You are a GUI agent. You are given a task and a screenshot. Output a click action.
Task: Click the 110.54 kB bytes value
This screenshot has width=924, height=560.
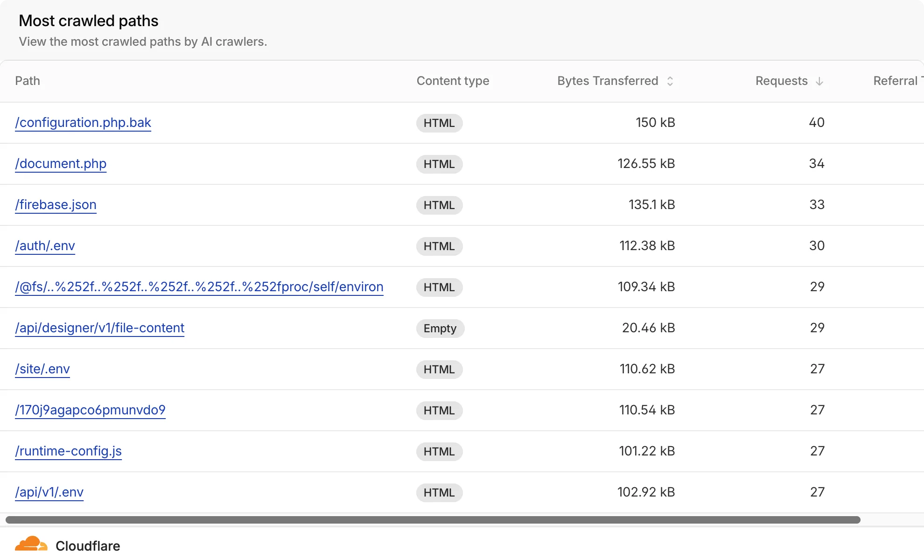pos(647,410)
